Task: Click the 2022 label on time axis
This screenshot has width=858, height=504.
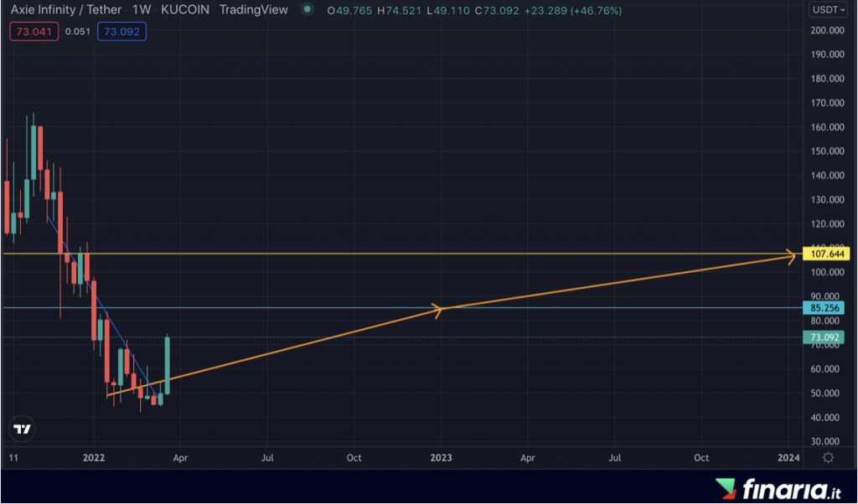Action: 94,458
